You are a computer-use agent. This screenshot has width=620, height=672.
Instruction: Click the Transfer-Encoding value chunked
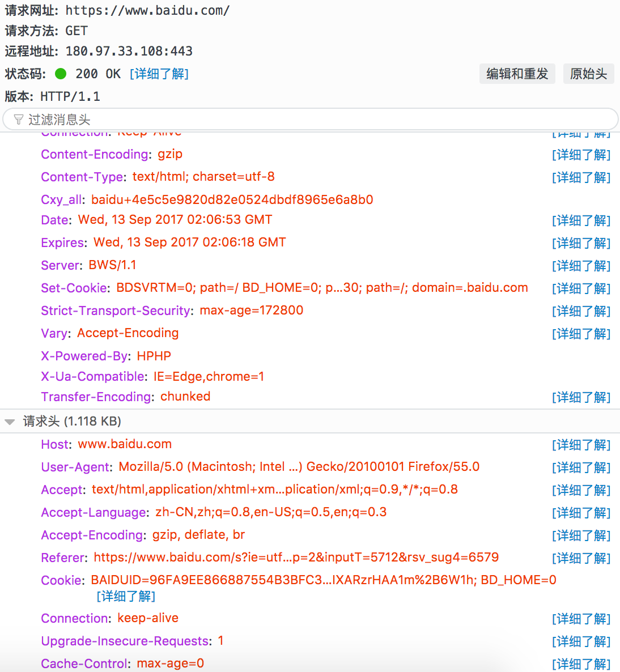pos(185,397)
